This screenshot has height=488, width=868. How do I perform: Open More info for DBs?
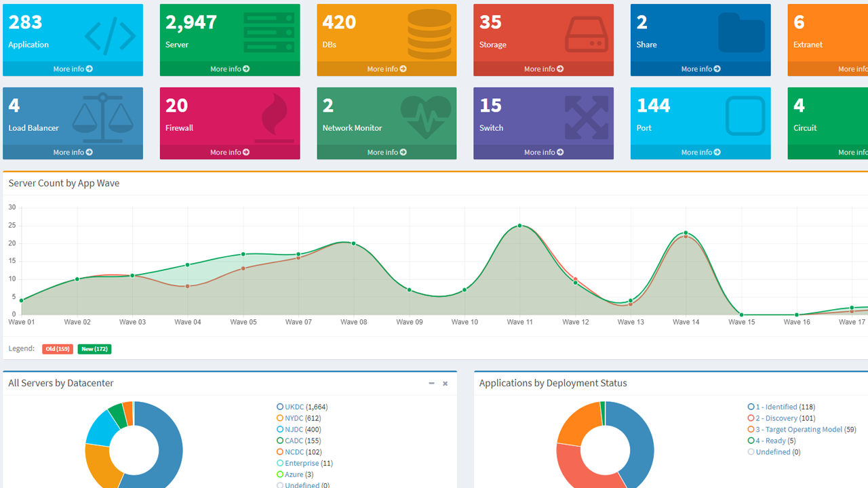(x=387, y=69)
